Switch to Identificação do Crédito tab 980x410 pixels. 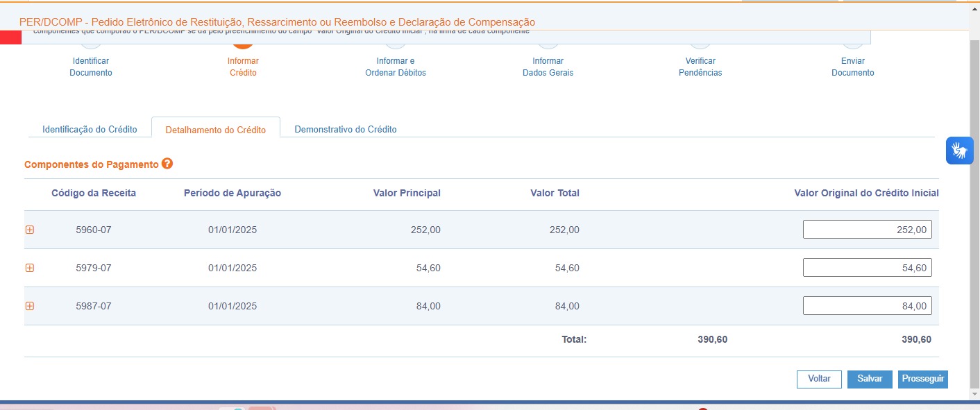(90, 129)
